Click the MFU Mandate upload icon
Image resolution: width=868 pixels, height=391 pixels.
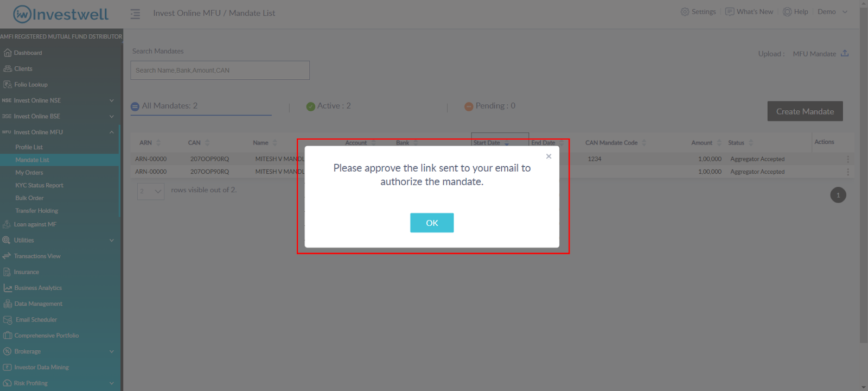pyautogui.click(x=845, y=53)
